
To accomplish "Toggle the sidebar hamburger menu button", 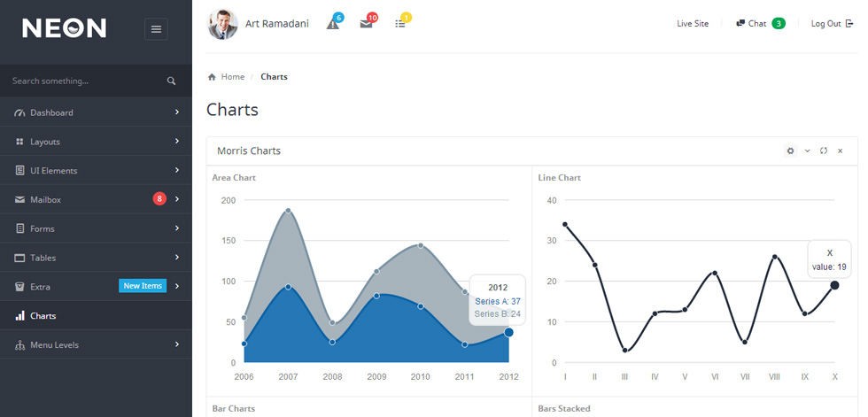I will tap(156, 29).
